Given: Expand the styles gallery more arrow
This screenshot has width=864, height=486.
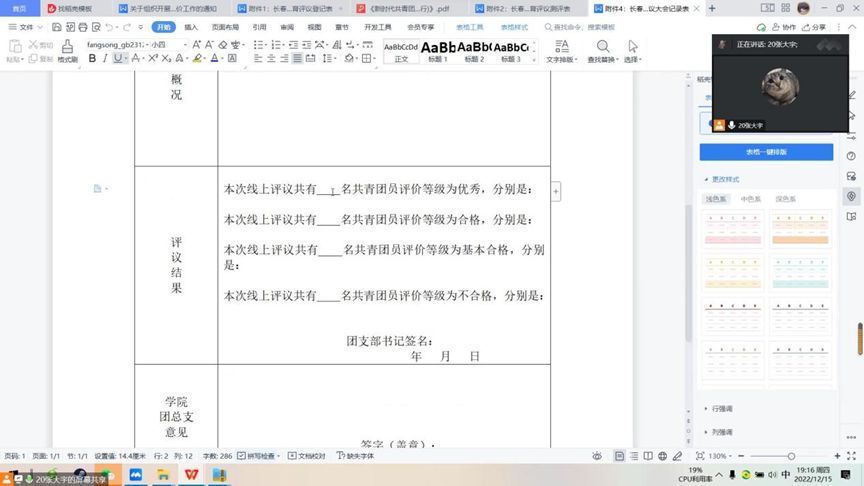Looking at the screenshot, I should [x=533, y=60].
